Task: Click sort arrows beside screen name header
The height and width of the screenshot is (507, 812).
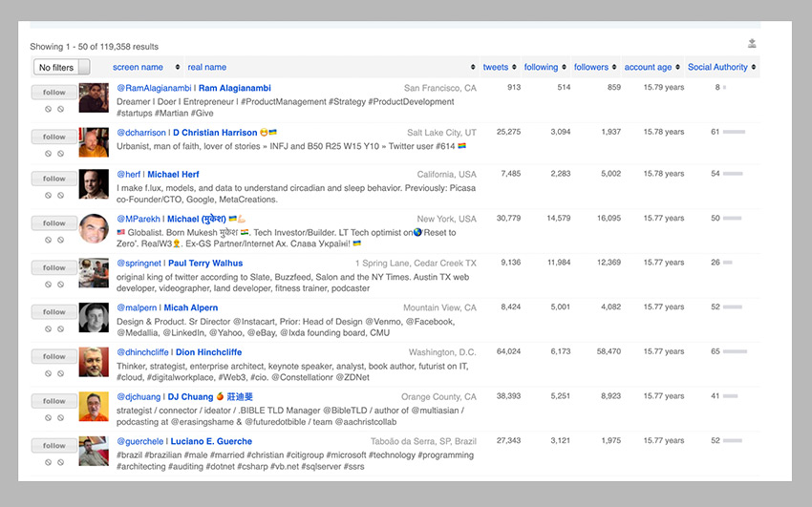Action: (x=177, y=68)
